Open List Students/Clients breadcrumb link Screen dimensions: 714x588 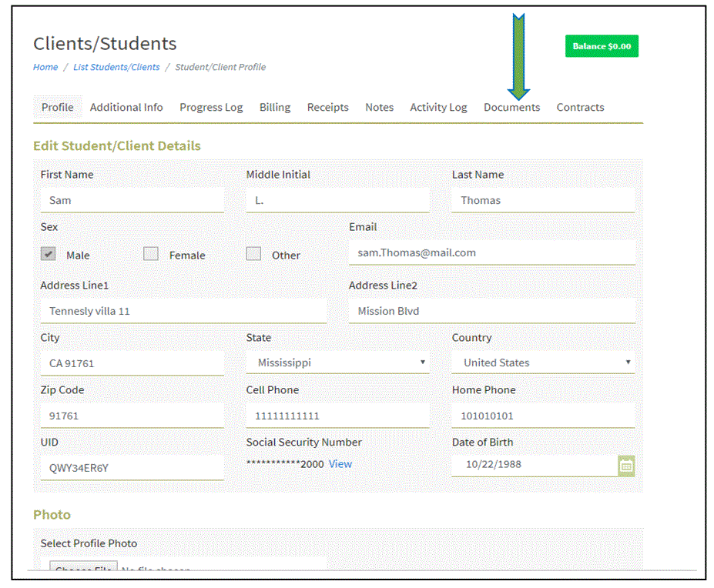(x=116, y=67)
